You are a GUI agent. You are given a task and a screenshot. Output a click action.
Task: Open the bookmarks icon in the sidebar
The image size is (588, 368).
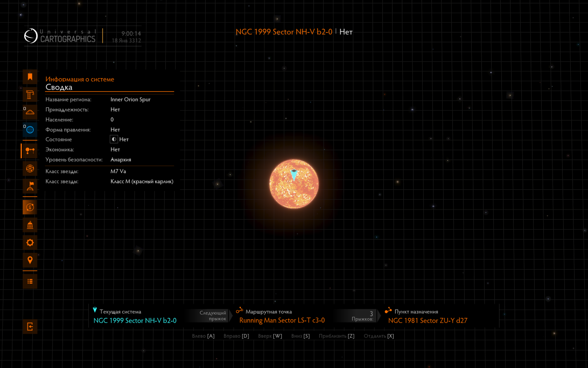(30, 77)
